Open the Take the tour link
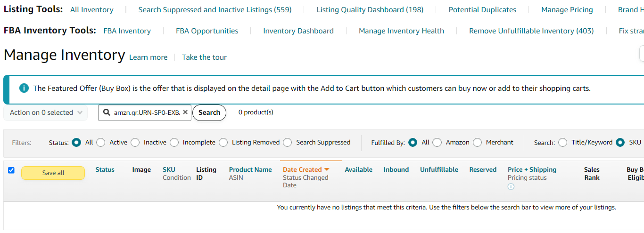Image resolution: width=644 pixels, height=233 pixels. (x=204, y=57)
